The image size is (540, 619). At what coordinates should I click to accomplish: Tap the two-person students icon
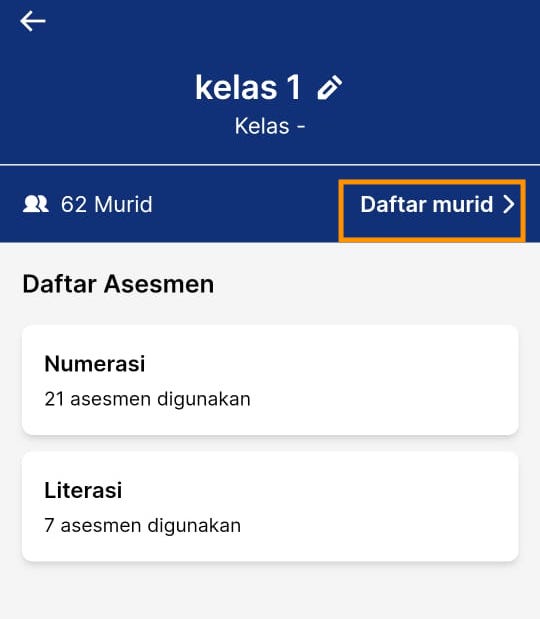tap(36, 204)
